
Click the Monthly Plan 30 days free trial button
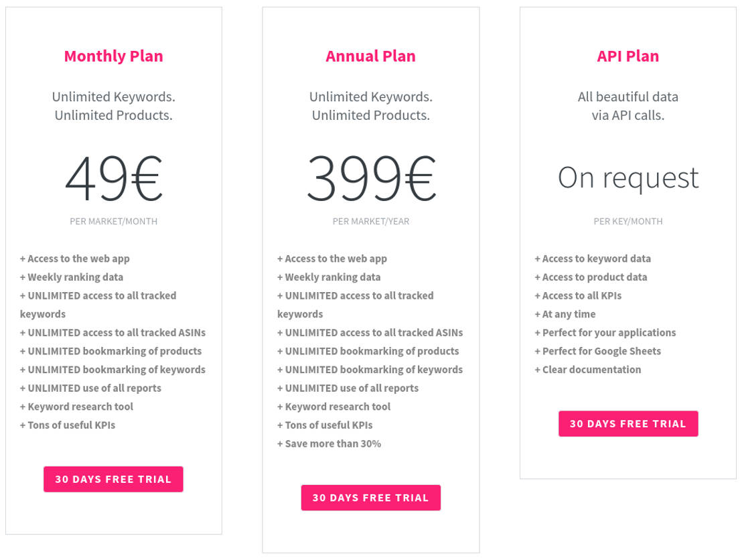(x=113, y=480)
